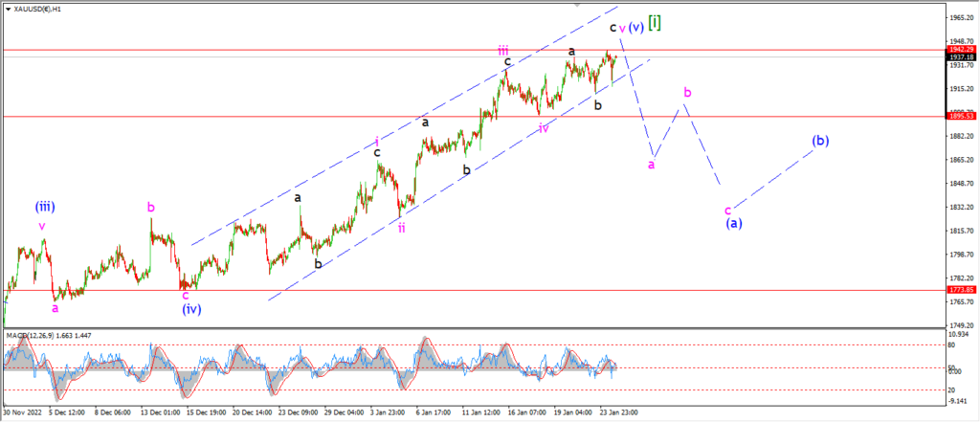Select the magenta iii wave label
This screenshot has height=422, width=980.
pos(503,50)
